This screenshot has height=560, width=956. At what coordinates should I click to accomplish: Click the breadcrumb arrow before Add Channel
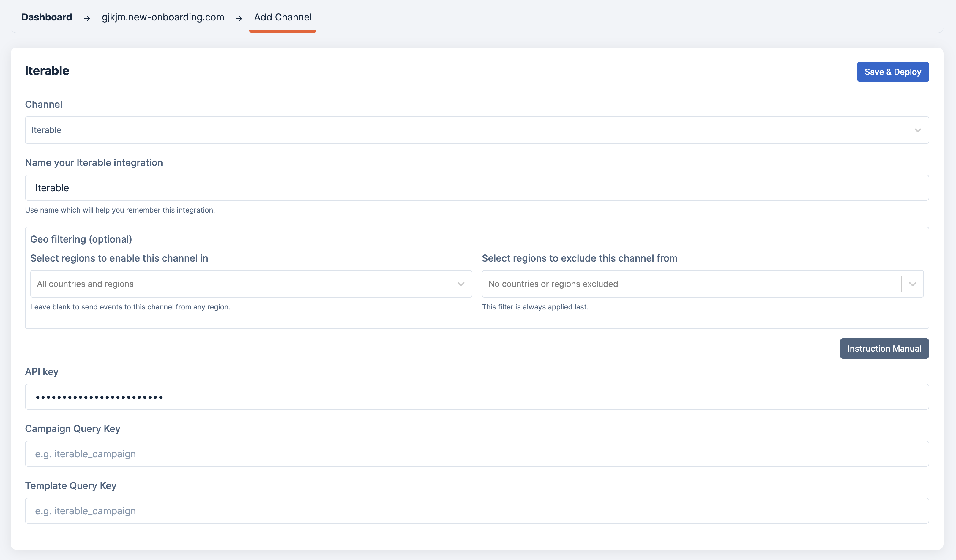click(239, 18)
